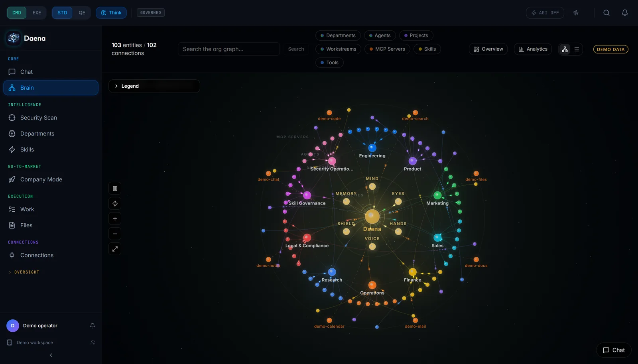Image resolution: width=638 pixels, height=364 pixels.
Task: Open notifications bell in top bar
Action: tap(625, 13)
